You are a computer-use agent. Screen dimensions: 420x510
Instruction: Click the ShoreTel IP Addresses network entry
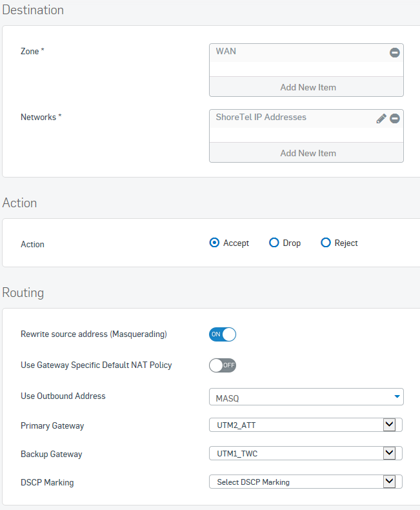pos(261,117)
